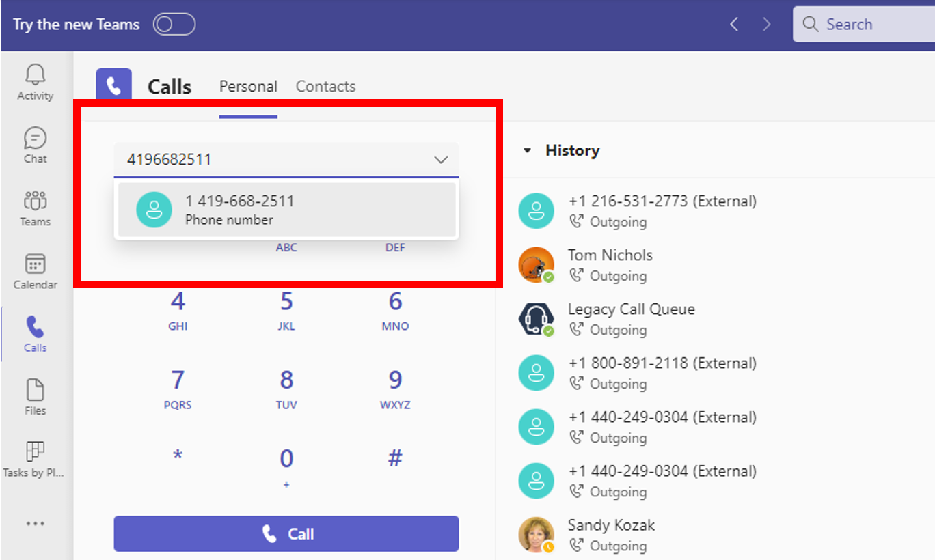Click Sandy Kozak profile picture
This screenshot has width=935, height=560.
(536, 535)
